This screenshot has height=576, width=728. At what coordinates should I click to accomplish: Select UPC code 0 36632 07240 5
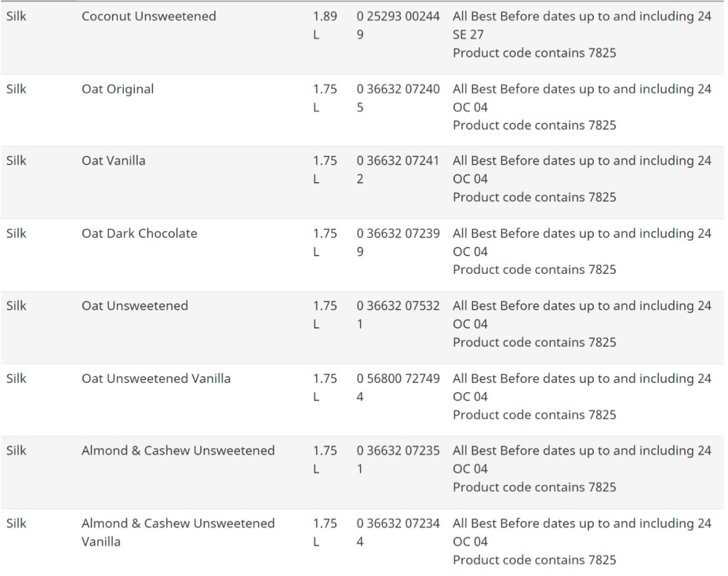pos(398,98)
